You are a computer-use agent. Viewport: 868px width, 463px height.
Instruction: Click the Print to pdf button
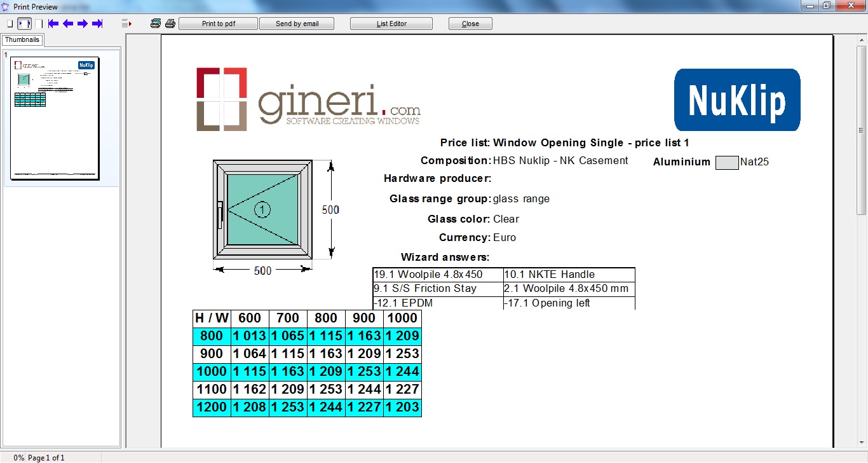(x=218, y=24)
